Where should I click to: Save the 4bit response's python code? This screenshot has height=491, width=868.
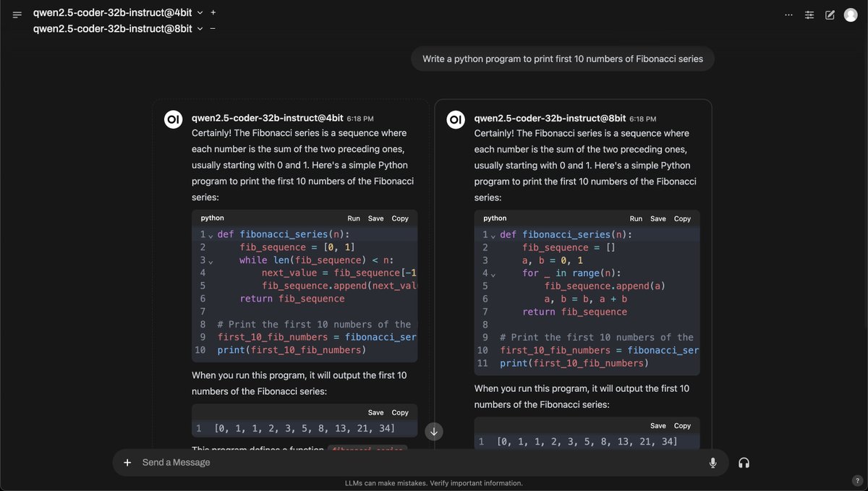coord(376,218)
